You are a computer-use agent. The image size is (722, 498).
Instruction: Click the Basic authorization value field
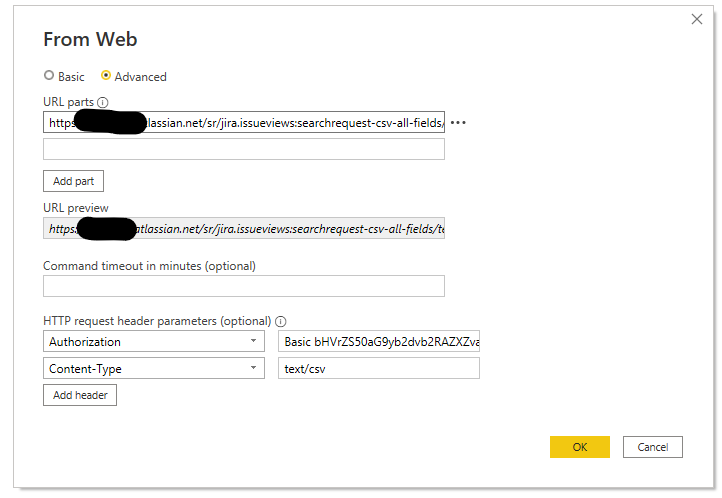click(x=378, y=342)
